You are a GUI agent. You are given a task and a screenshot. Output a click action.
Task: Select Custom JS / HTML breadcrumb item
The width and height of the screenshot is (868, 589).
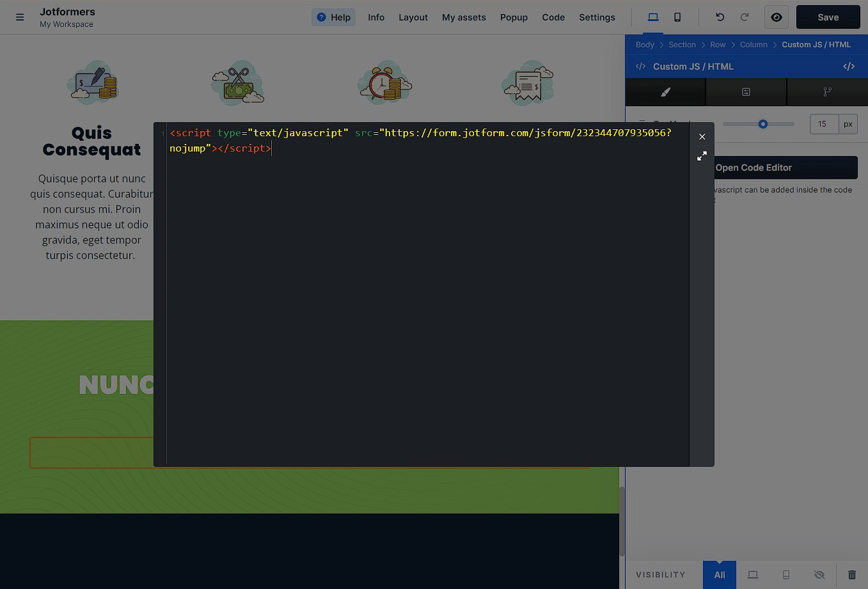[816, 45]
